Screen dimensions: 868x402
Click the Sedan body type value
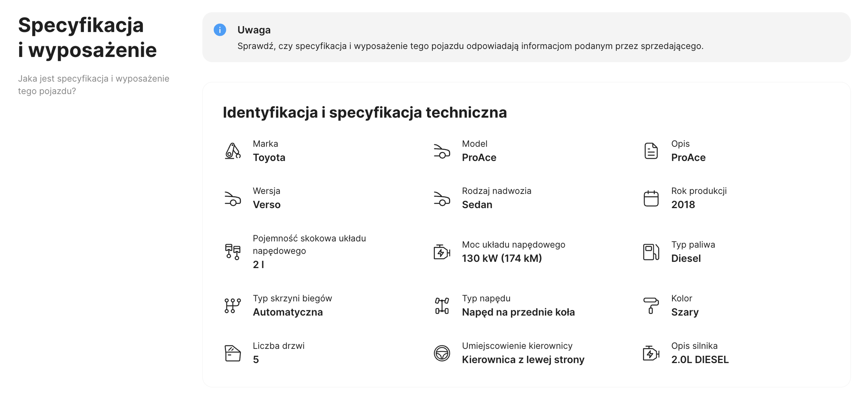pyautogui.click(x=477, y=204)
